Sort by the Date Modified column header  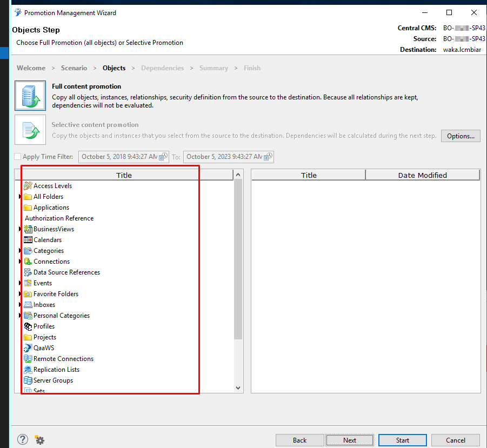click(422, 175)
